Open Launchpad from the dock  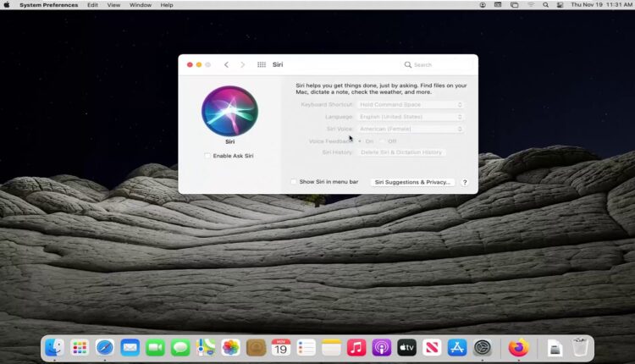(80, 347)
